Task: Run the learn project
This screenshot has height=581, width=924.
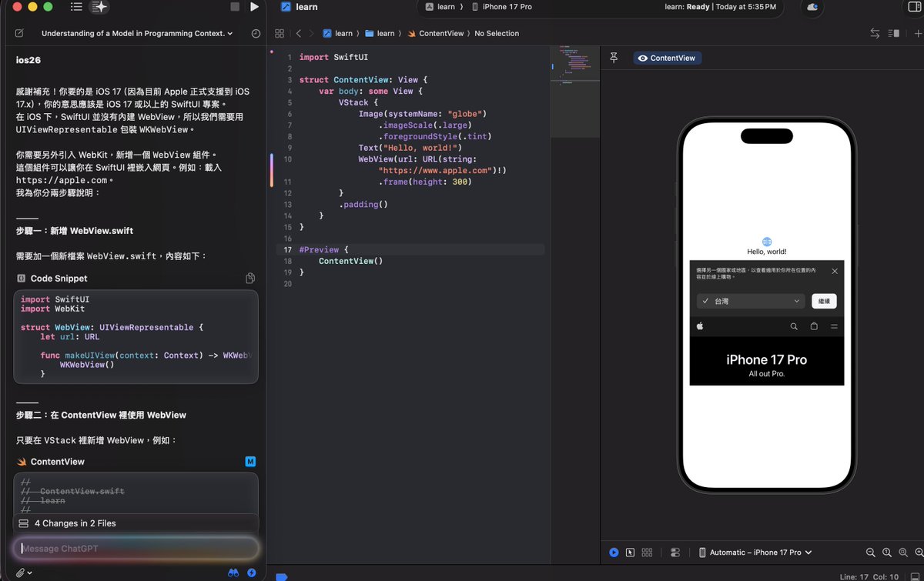Action: (x=255, y=7)
